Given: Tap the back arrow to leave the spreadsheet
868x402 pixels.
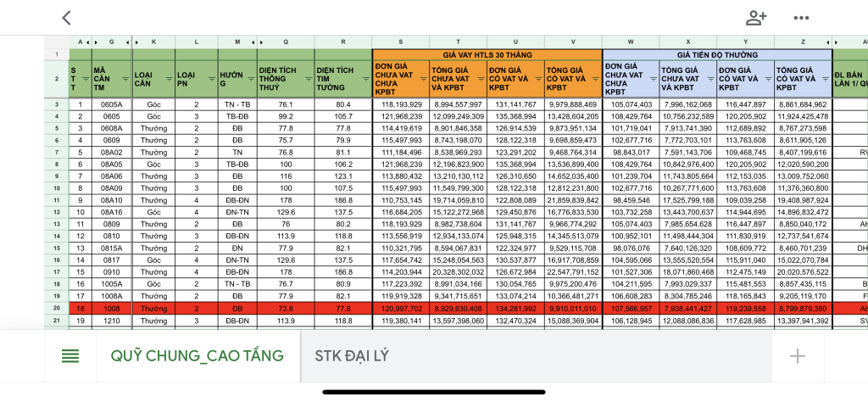Looking at the screenshot, I should coord(66,18).
